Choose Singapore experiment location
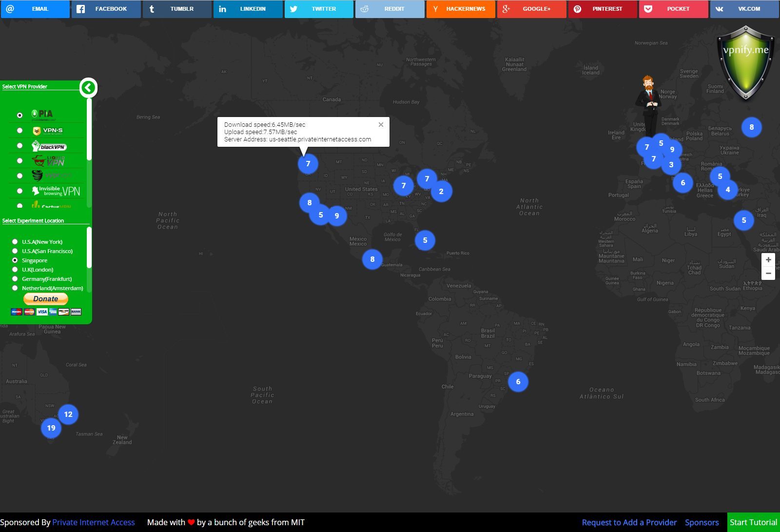The height and width of the screenshot is (532, 780). 15,260
